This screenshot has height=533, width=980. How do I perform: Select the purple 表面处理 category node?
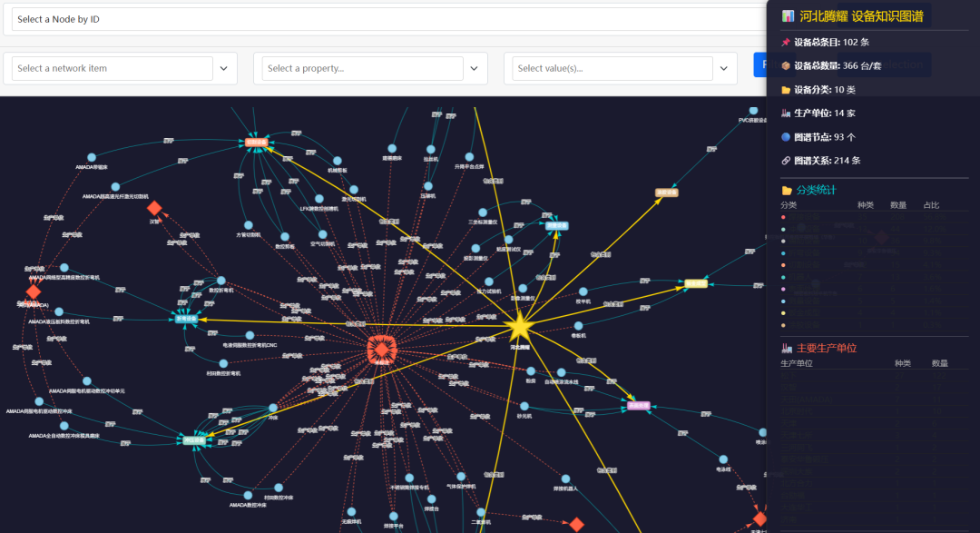point(638,406)
